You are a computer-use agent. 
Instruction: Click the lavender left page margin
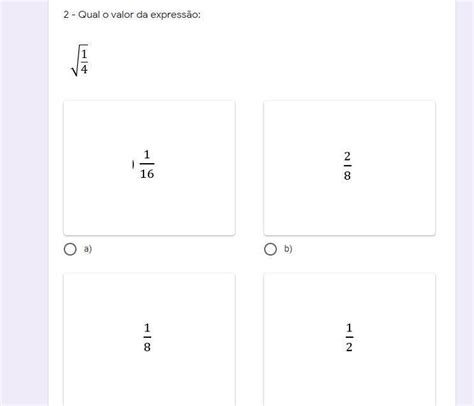(x=24, y=203)
